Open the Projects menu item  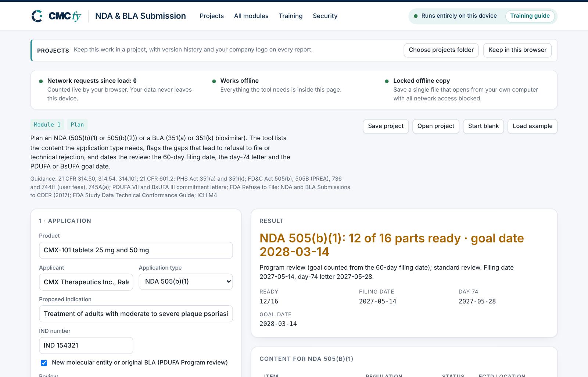click(x=212, y=16)
